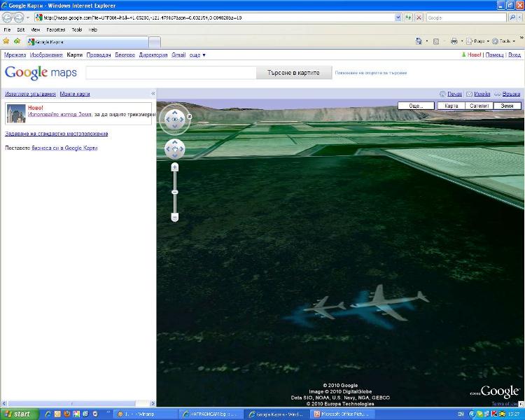Image resolution: width=525 pixels, height=420 pixels.
Task: Select the Земя view button
Action: click(507, 106)
